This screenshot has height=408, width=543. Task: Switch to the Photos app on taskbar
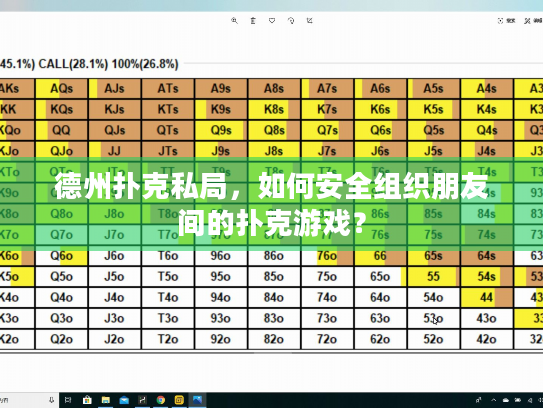[x=197, y=400]
